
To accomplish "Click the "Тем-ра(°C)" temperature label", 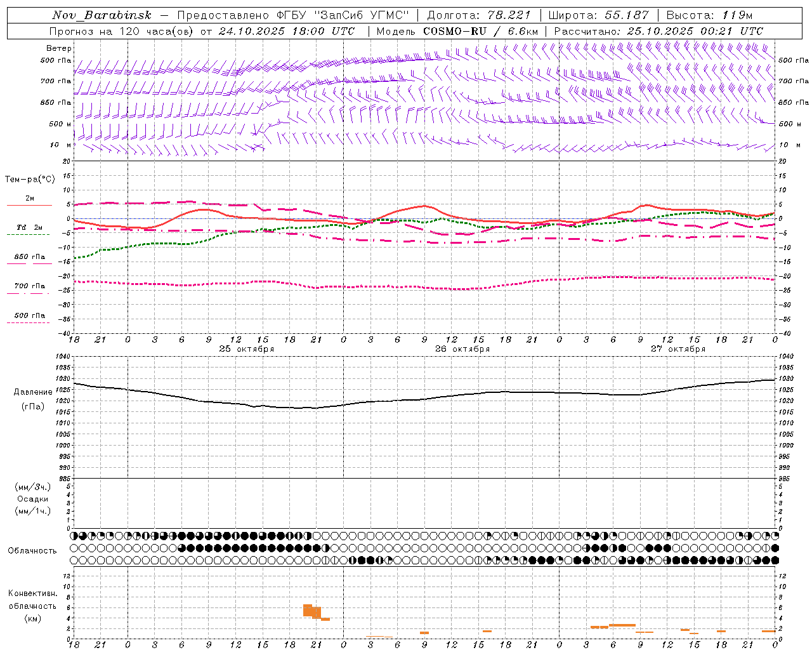I will (30, 180).
